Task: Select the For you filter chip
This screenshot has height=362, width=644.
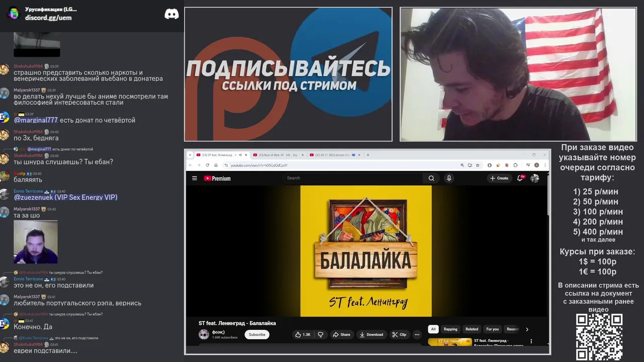Action: pos(493,329)
